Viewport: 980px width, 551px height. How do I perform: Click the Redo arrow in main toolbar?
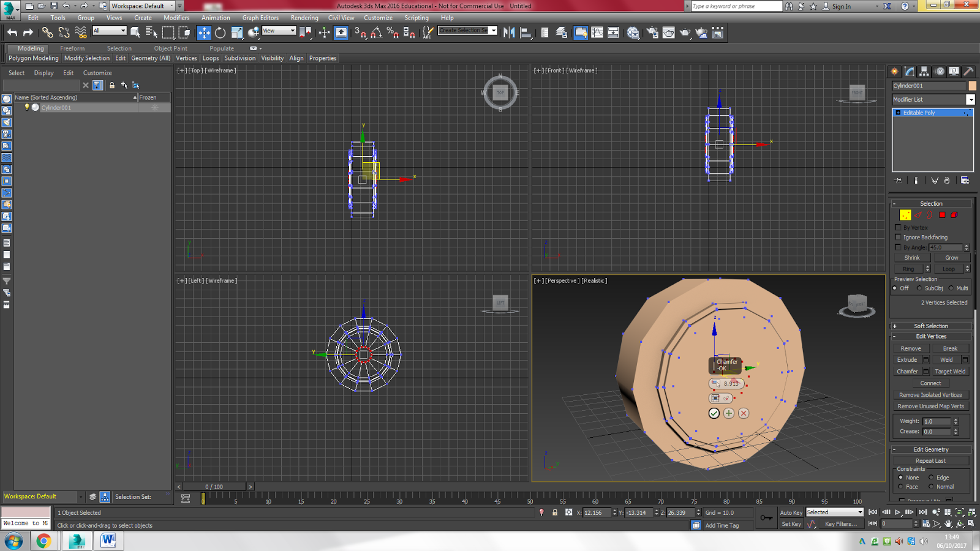click(28, 32)
